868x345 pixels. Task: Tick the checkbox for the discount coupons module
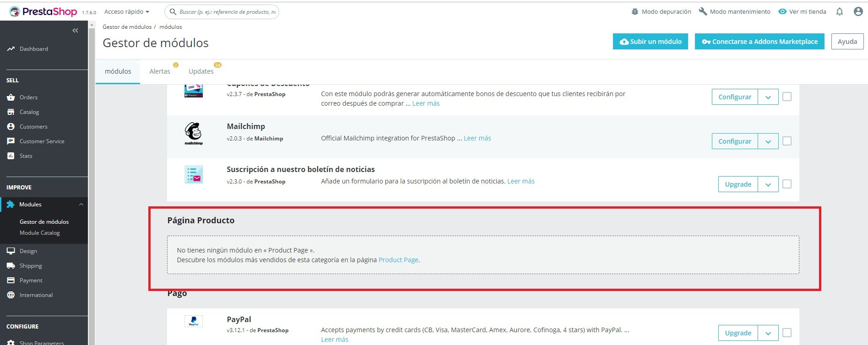tap(787, 97)
